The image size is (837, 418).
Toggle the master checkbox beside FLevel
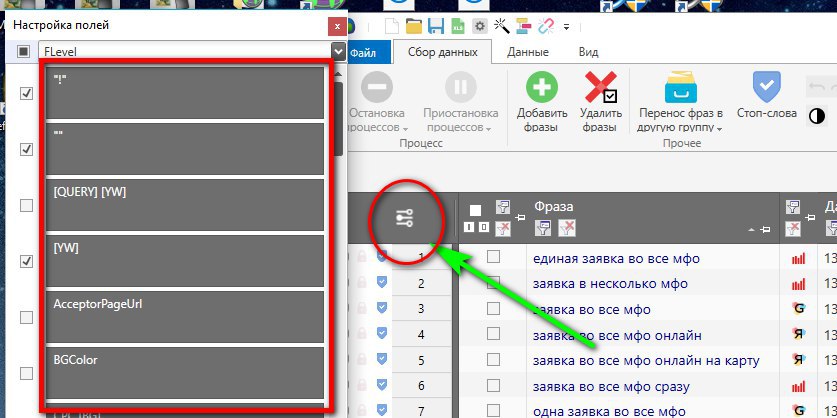(23, 51)
